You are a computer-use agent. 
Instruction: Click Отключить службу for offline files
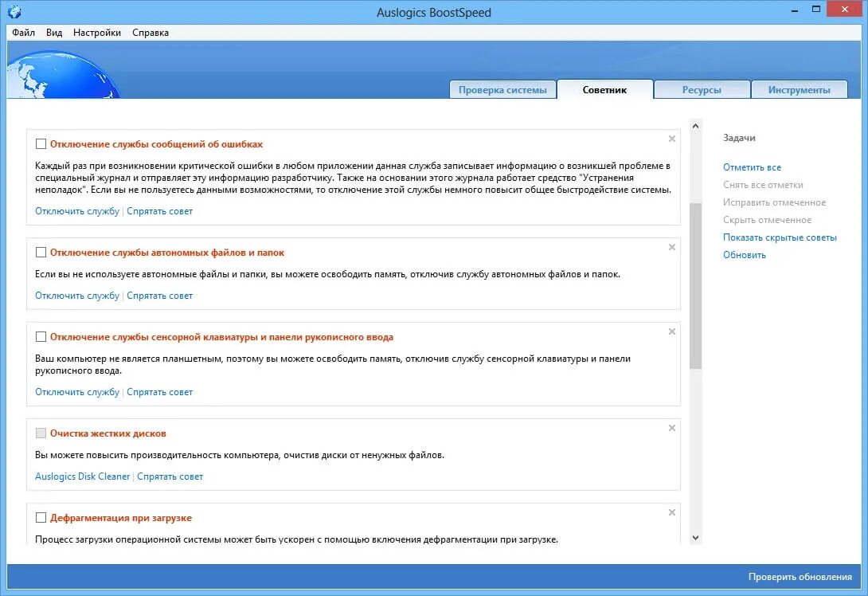coord(77,296)
